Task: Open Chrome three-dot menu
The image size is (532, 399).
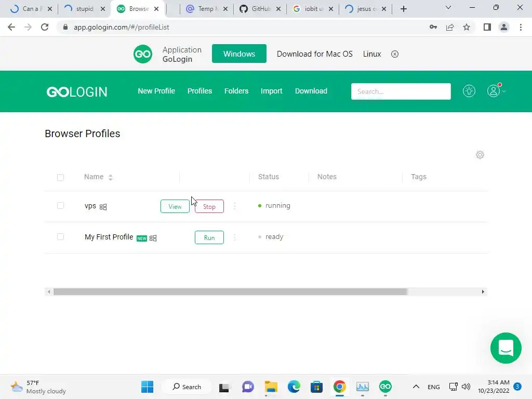Action: 521,27
